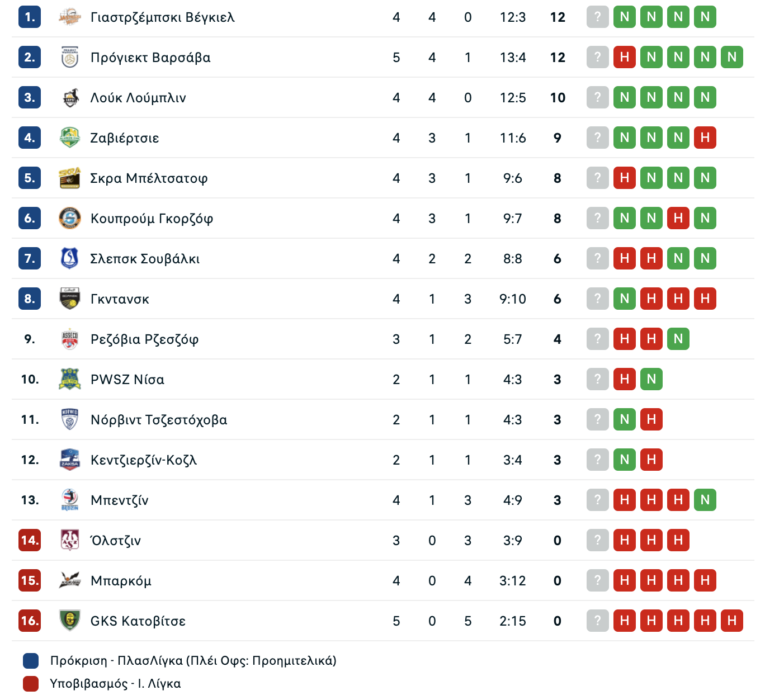765x700 pixels.
Task: Click the position 16 rank badge
Action: click(30, 621)
